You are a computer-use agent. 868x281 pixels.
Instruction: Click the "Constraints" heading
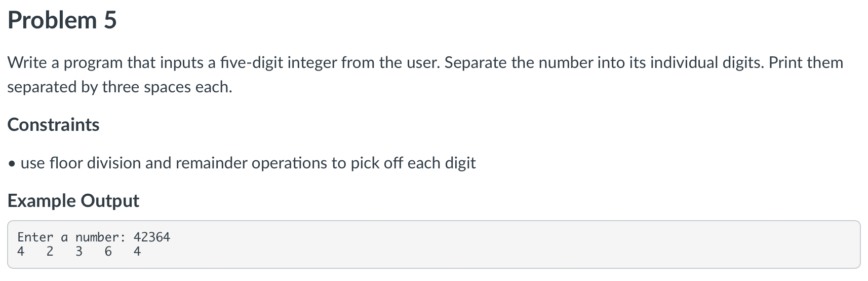click(x=53, y=125)
